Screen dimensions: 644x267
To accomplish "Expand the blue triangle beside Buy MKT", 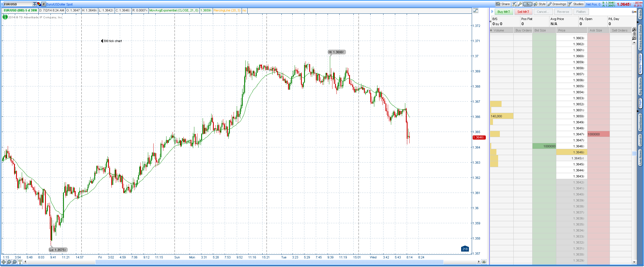I will click(492, 12).
